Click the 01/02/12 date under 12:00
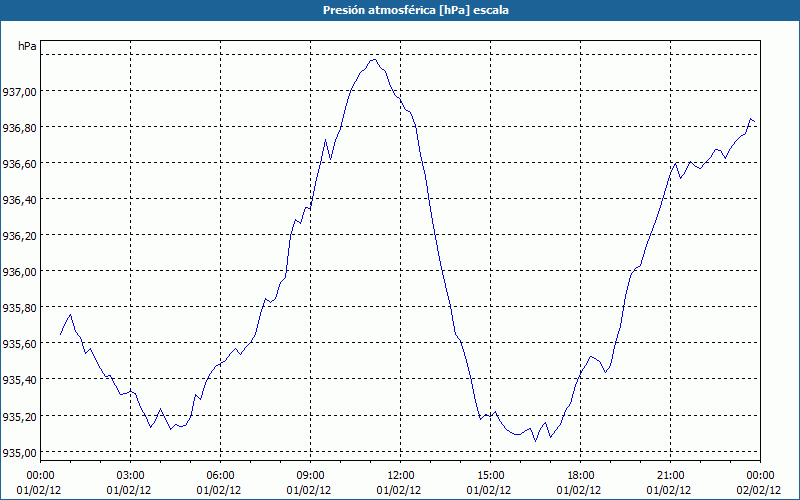The image size is (800, 500). click(x=399, y=490)
